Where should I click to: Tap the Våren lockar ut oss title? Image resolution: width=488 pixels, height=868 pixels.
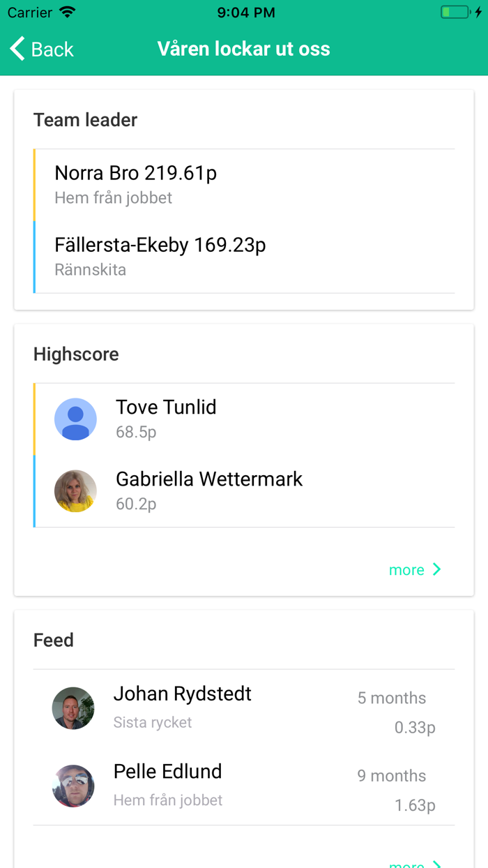tap(243, 49)
